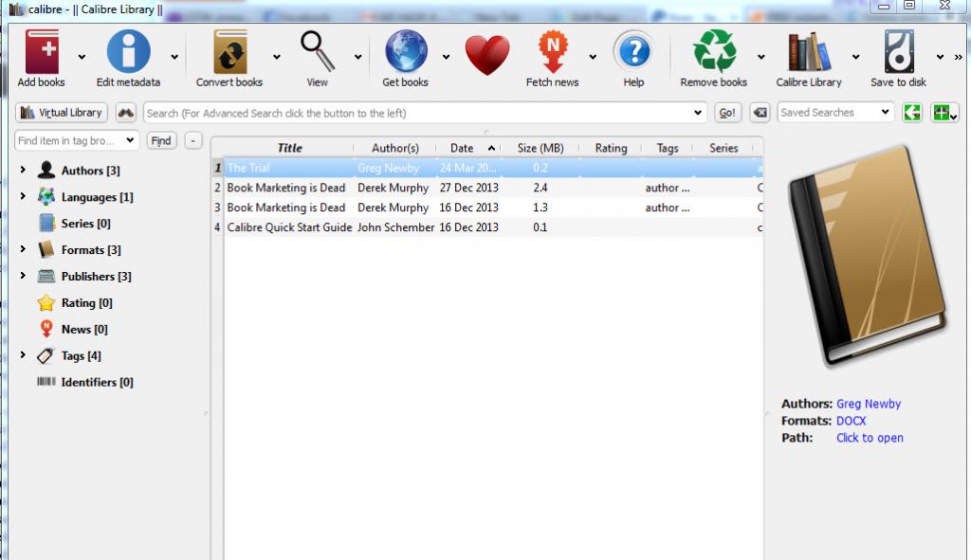Click the highlight search results glasses icon
Viewport: 971px width, 560px height.
point(124,112)
